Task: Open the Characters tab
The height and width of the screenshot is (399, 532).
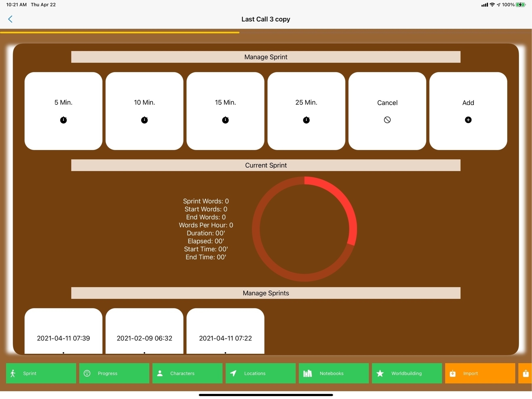Action: tap(187, 373)
